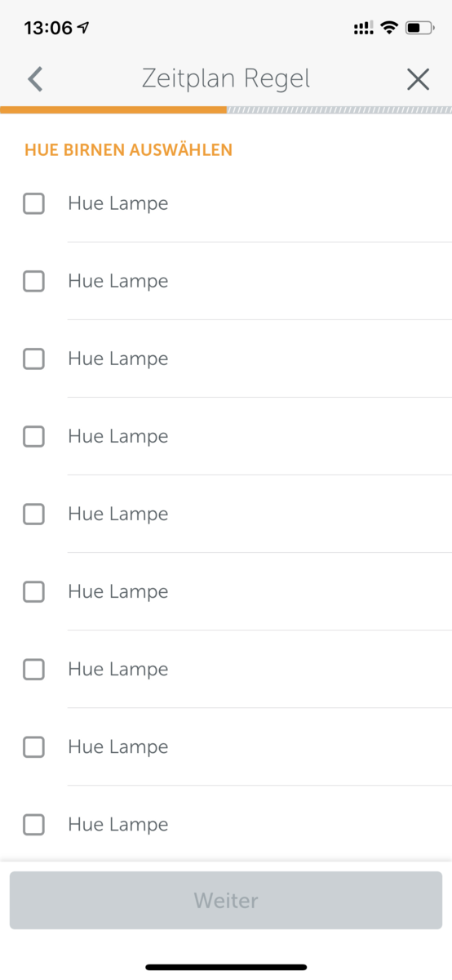452x980 pixels.
Task: Tap the HUE BIRNEN AUSWÄHLEN heading
Action: pyautogui.click(x=128, y=150)
